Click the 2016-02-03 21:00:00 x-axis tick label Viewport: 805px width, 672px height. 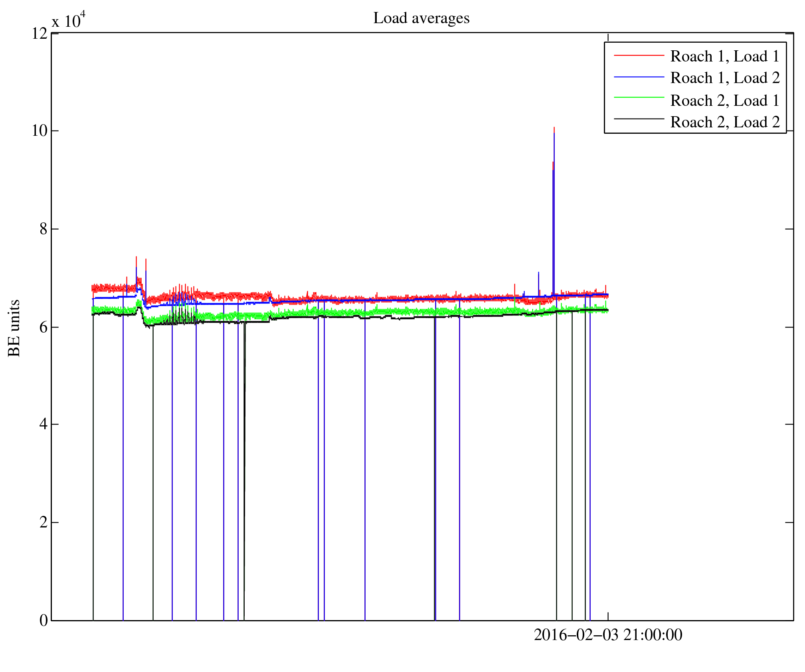[x=608, y=634]
